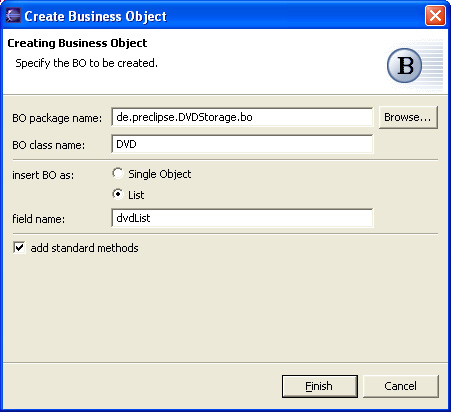The image size is (451, 412).
Task: Click into the BO class name field
Action: (x=242, y=144)
